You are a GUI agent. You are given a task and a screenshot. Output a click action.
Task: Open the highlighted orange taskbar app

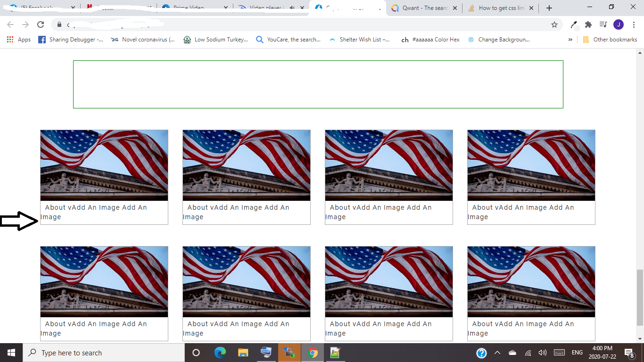pyautogui.click(x=289, y=353)
